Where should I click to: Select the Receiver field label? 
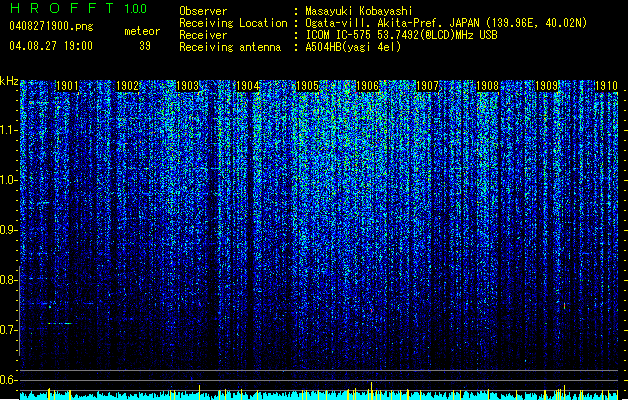203,35
